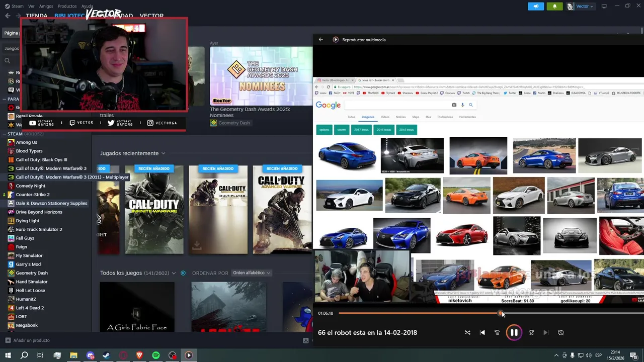Go to the TIENDA tab

(x=37, y=16)
